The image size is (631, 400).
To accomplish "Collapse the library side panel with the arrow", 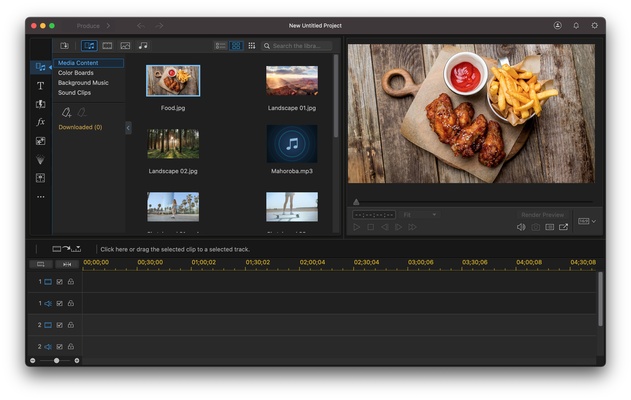I will click(x=128, y=128).
